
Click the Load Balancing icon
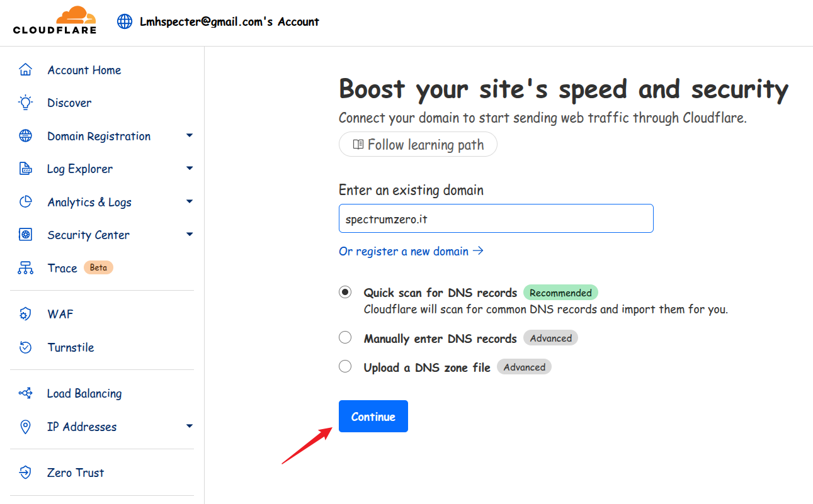(x=25, y=393)
